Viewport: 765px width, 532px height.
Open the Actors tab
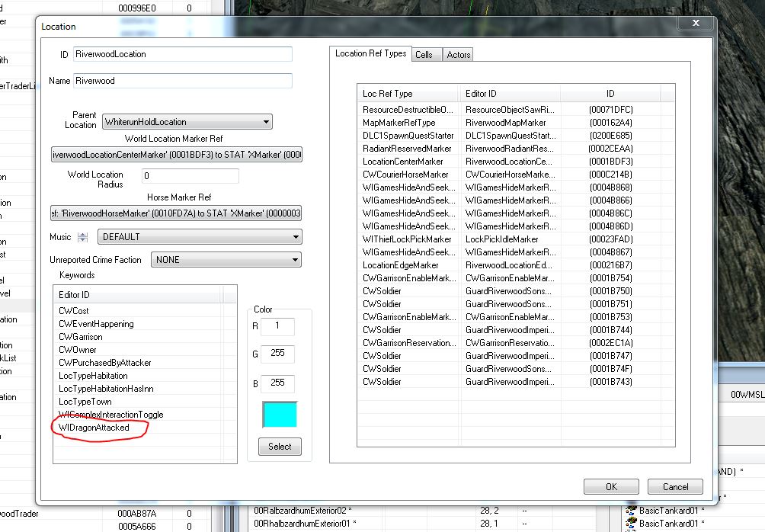(x=459, y=55)
